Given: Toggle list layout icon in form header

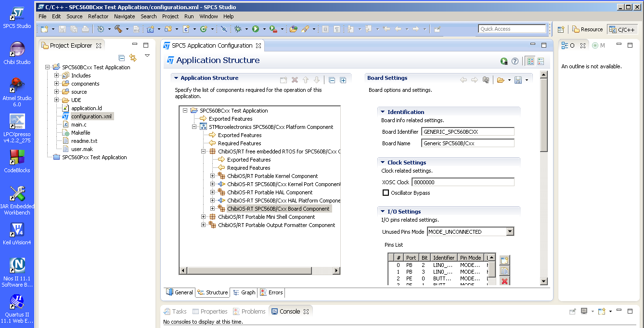Looking at the screenshot, I should [x=541, y=61].
